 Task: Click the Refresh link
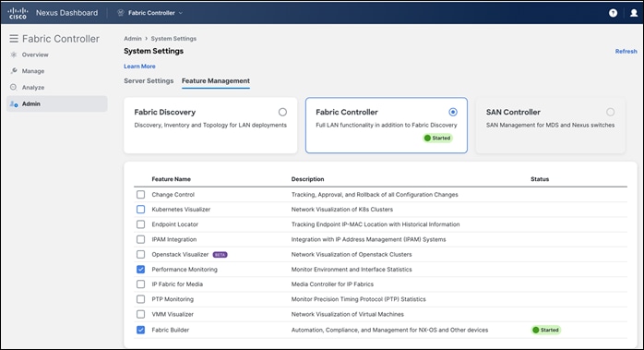click(626, 52)
